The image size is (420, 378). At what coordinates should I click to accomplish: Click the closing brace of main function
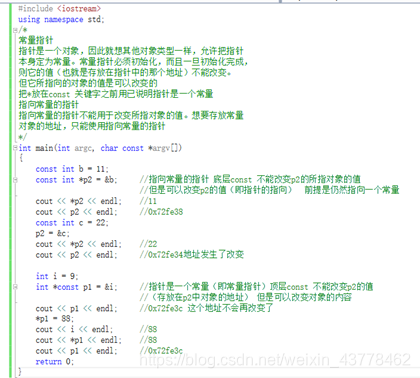click(20, 371)
